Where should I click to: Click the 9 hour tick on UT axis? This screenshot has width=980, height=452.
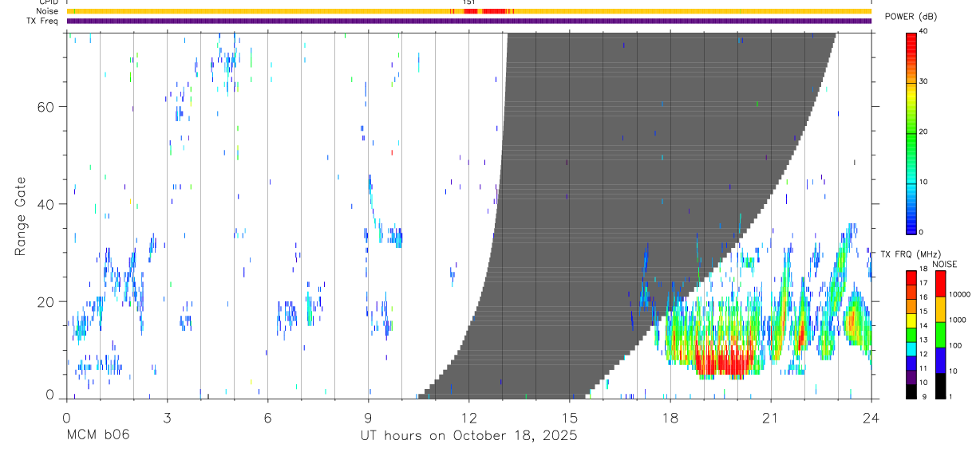[x=368, y=418]
